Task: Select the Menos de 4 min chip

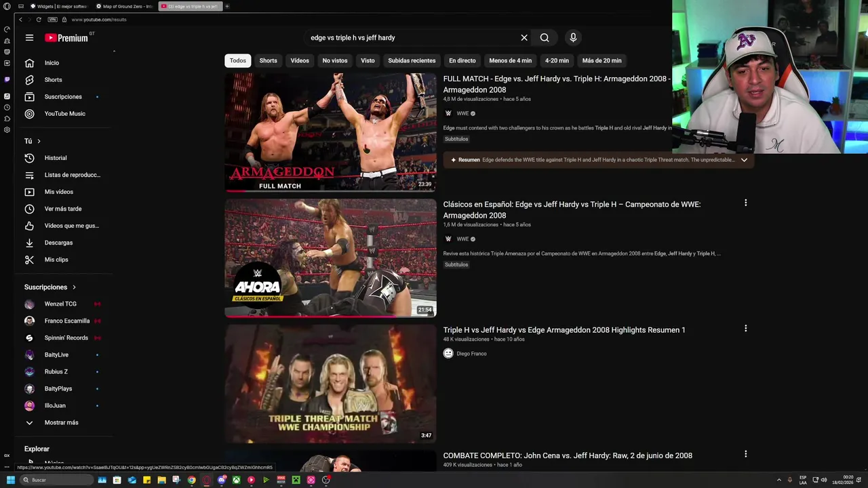Action: click(x=511, y=60)
